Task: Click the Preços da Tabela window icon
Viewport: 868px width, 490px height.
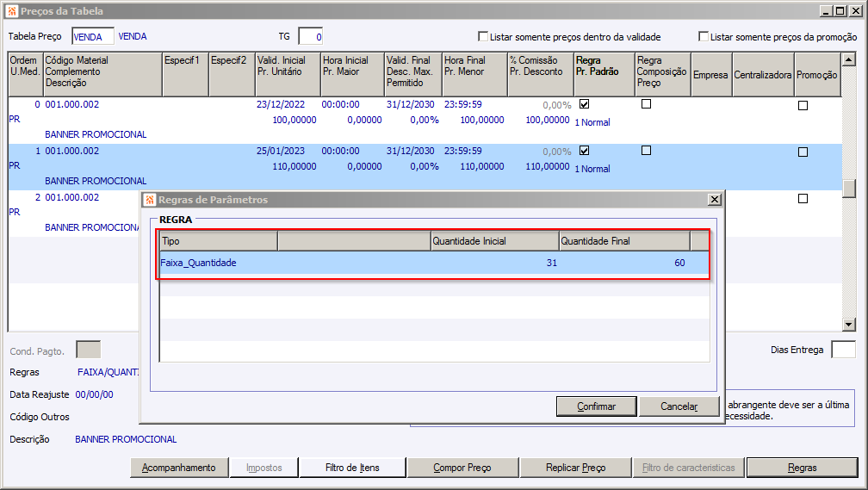Action: [x=10, y=10]
